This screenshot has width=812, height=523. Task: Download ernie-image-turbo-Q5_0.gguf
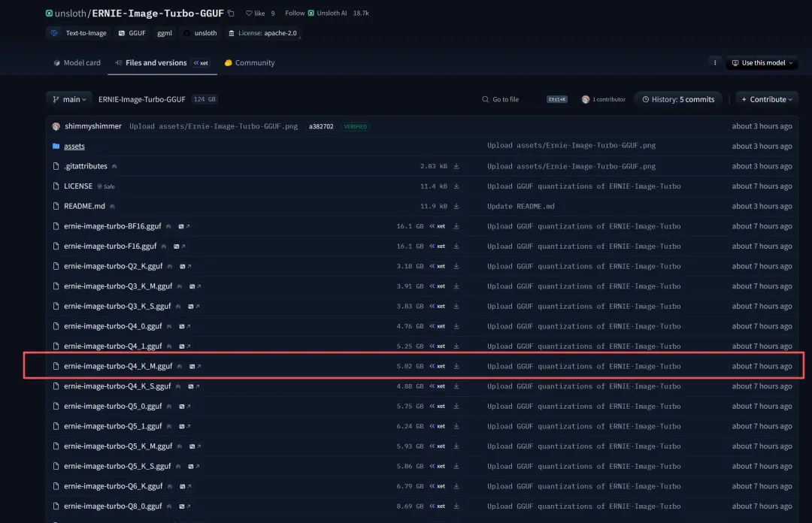coord(456,406)
